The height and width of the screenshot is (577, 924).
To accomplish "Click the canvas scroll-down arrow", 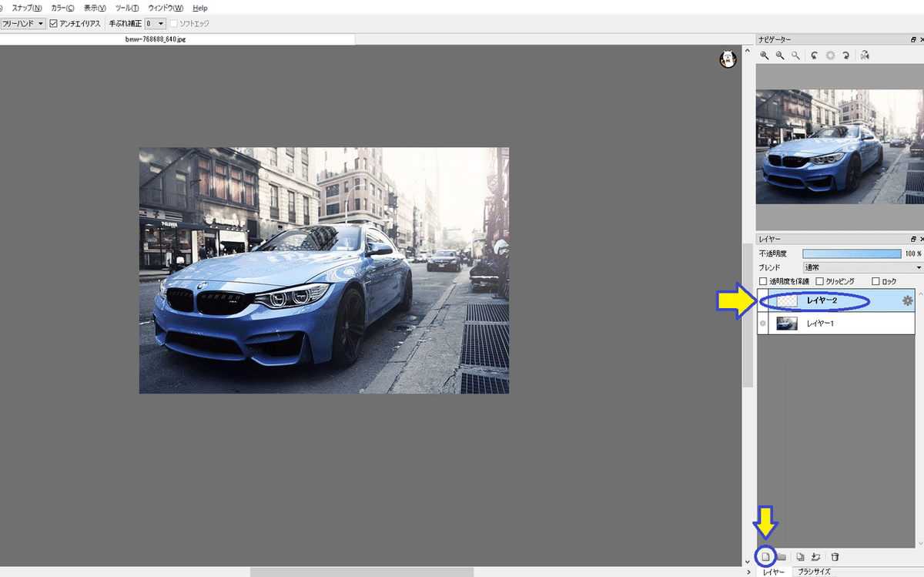I will tap(747, 560).
